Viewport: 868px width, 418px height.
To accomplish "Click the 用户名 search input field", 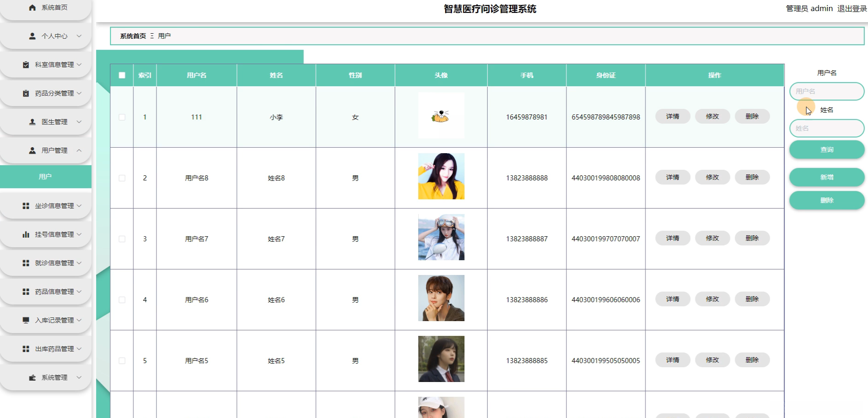I will 827,91.
